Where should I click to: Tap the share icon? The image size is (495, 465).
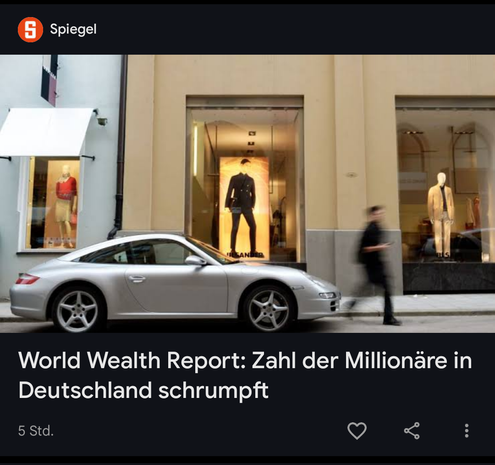click(x=412, y=431)
